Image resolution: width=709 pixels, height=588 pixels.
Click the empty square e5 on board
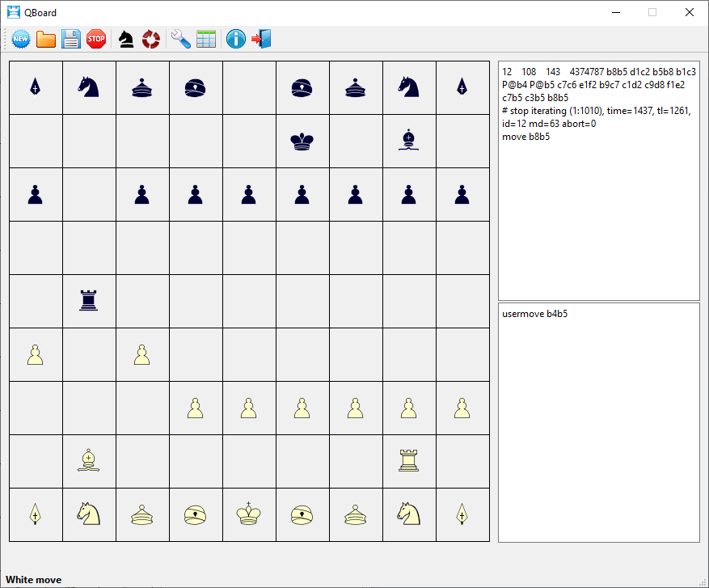click(249, 301)
